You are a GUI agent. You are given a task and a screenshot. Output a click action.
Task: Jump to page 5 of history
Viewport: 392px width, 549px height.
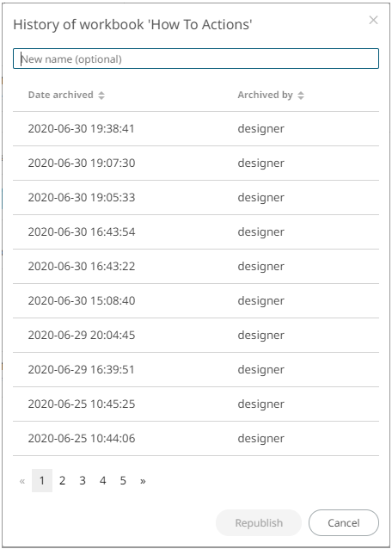123,481
